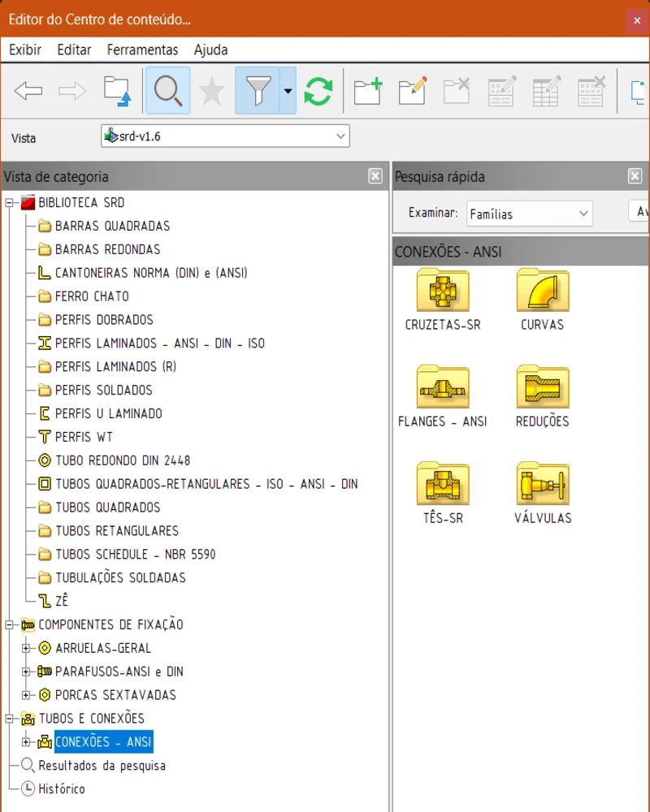Open the Vista library dropdown srd-v1.6
The image size is (650, 812).
[226, 136]
